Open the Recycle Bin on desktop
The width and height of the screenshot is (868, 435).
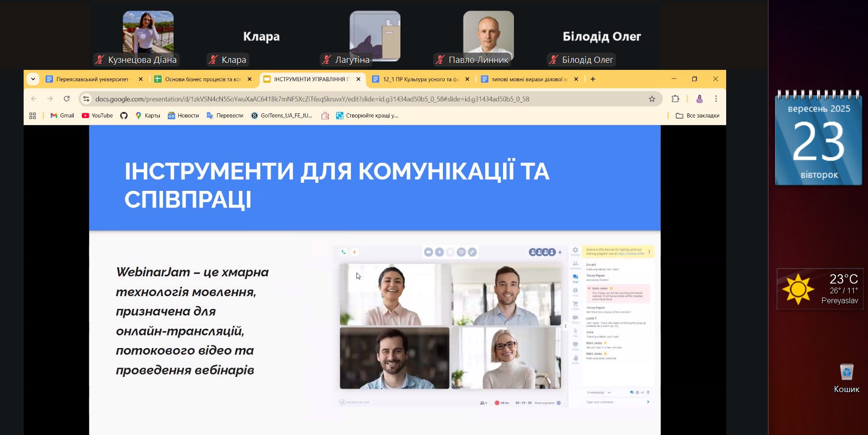[846, 377]
